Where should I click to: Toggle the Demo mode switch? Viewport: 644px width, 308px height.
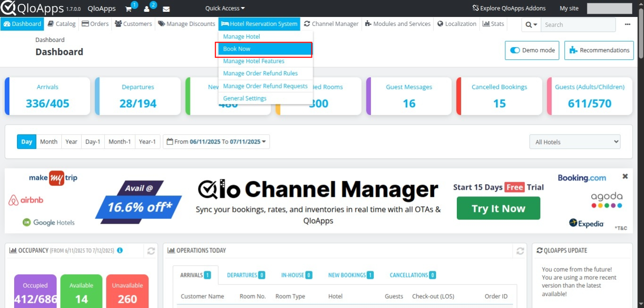click(532, 50)
